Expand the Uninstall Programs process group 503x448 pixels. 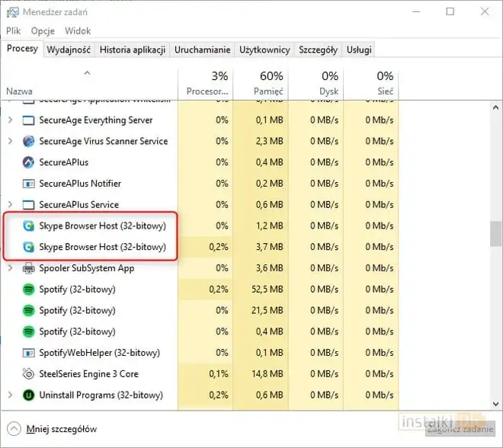10,395
